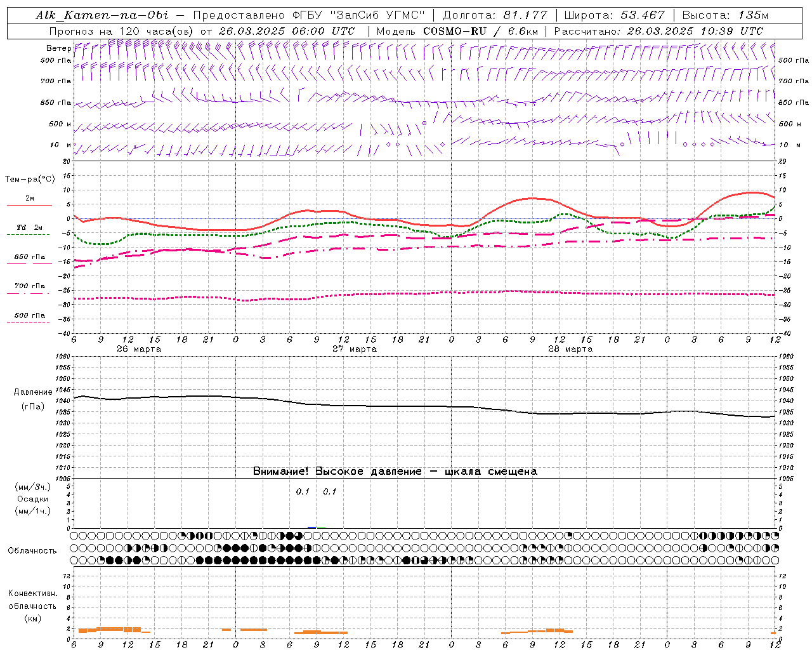The height and width of the screenshot is (650, 812).
Task: Click the Конвективн. облачность label
Action: click(x=32, y=600)
